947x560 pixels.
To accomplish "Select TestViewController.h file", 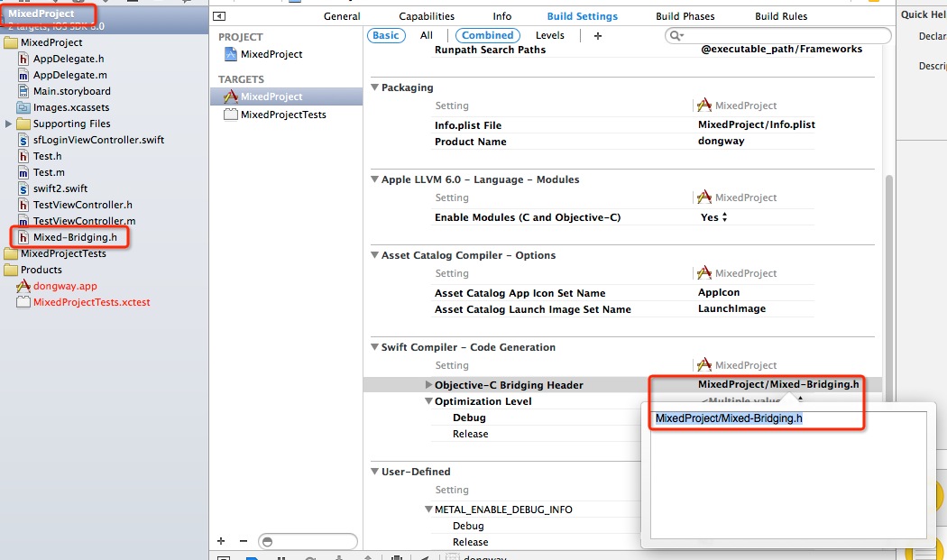I will pos(83,205).
